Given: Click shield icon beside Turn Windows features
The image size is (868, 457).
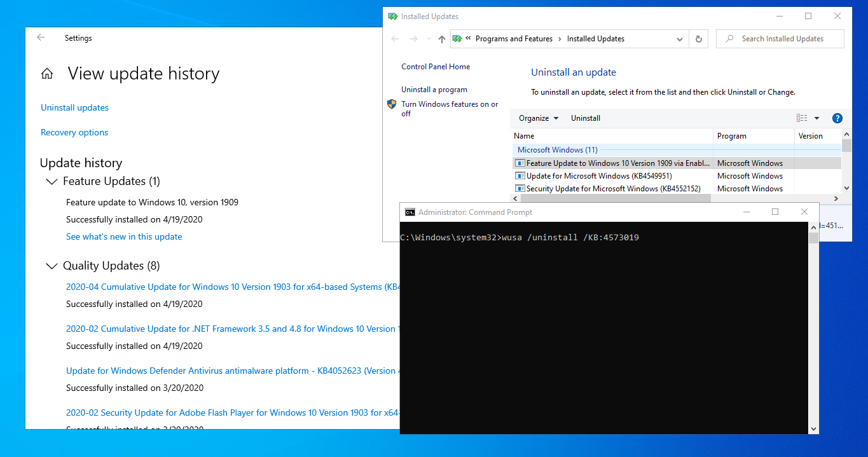Looking at the screenshot, I should 392,104.
